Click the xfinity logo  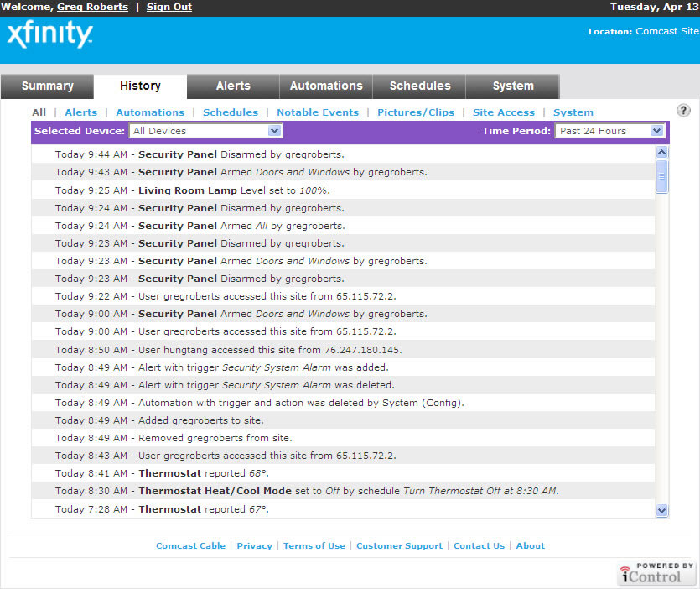click(49, 35)
